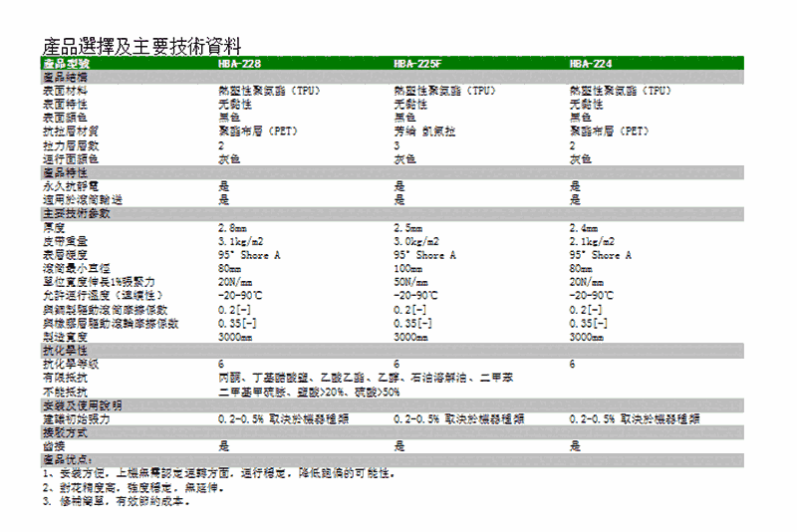797x532 pixels.
Task: Click the 100mm minimum roller diameter value
Action: point(408,269)
